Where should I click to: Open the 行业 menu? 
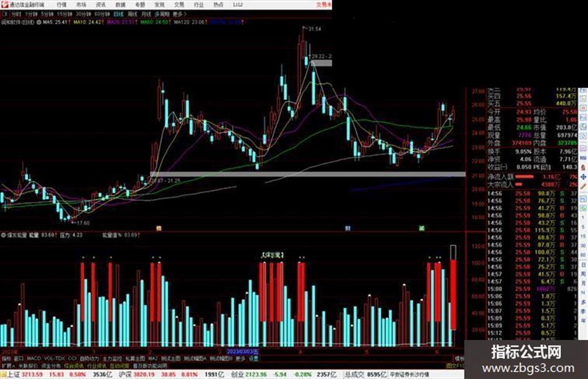(x=198, y=5)
